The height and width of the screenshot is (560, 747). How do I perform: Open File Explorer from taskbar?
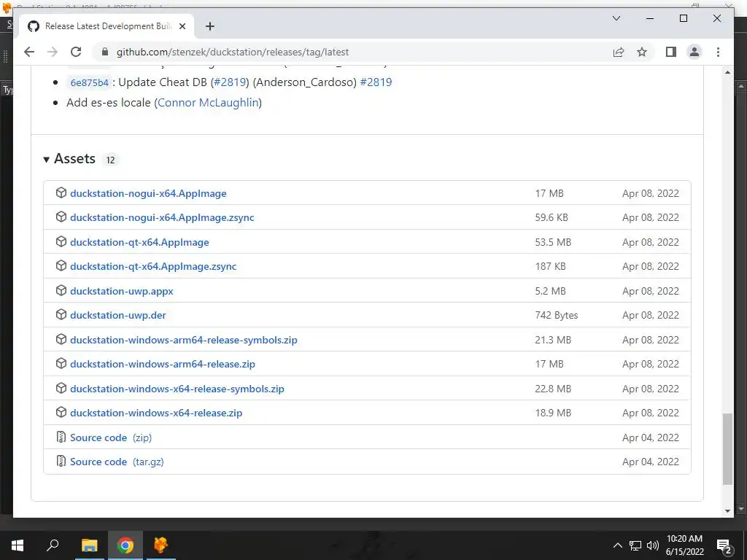89,545
